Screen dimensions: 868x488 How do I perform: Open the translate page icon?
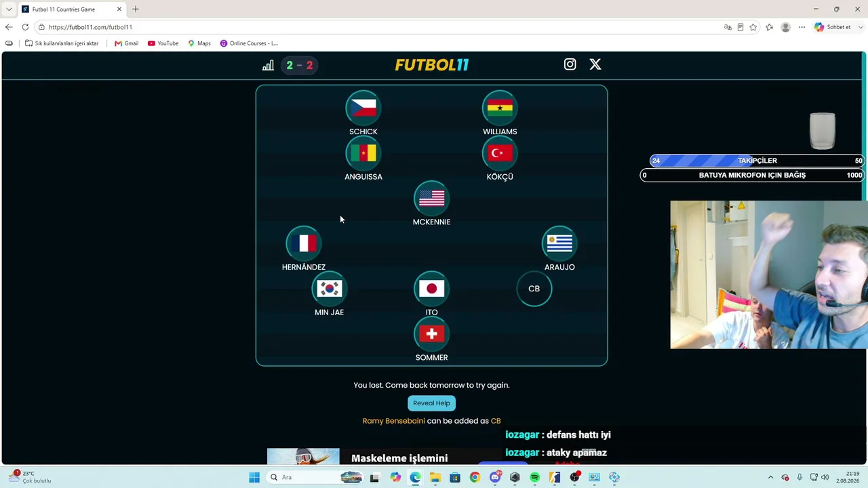click(x=728, y=27)
